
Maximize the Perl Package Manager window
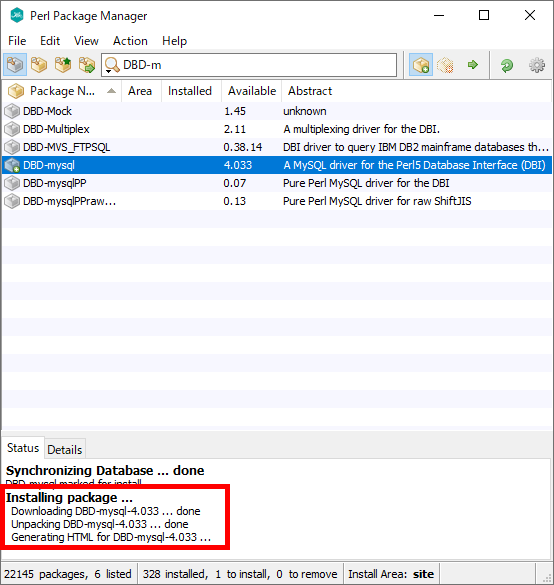pyautogui.click(x=484, y=15)
